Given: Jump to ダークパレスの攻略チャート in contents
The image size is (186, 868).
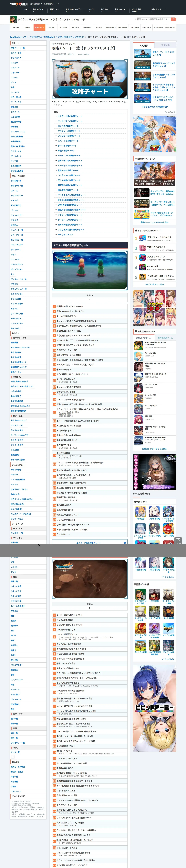Looking at the screenshot, I should point(70,220).
